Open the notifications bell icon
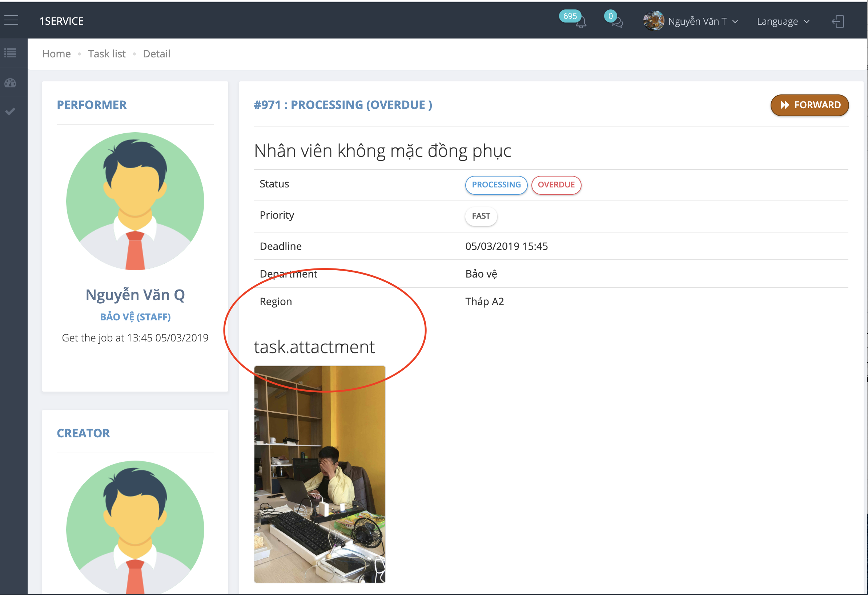868x595 pixels. (x=581, y=23)
